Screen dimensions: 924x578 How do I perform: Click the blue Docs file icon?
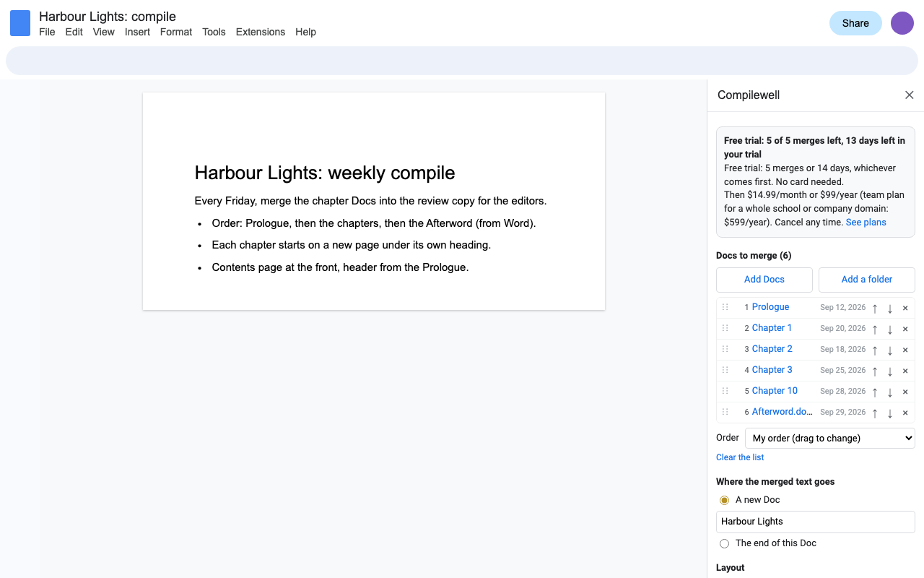20,23
